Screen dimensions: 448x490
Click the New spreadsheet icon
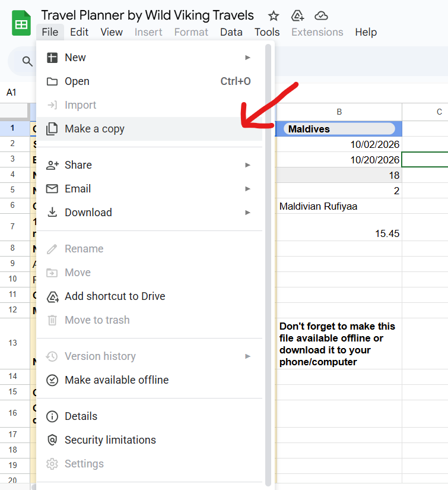click(x=52, y=58)
